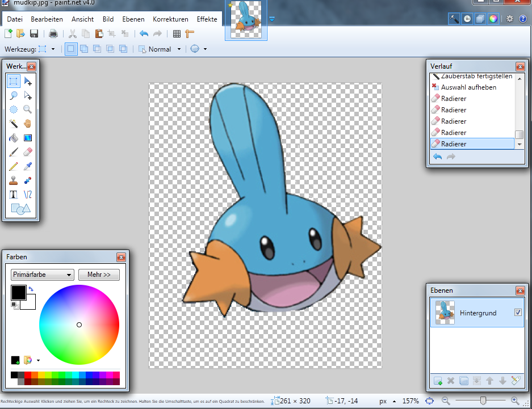532x409 pixels.
Task: Select the Line/Curve tool
Action: 28,195
